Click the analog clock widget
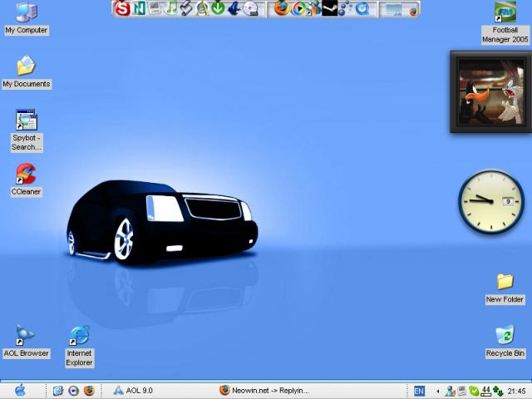Image resolution: width=532 pixels, height=399 pixels. (x=491, y=201)
